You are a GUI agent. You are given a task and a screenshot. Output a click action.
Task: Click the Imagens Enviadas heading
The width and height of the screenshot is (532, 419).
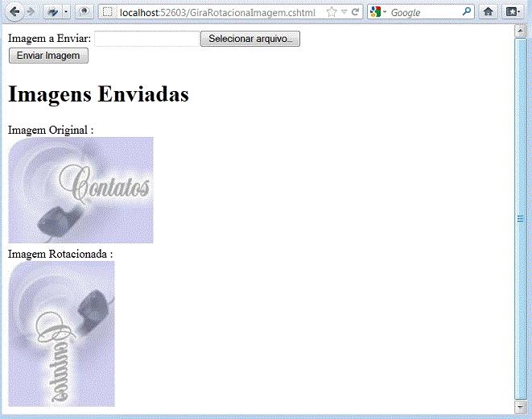pyautogui.click(x=98, y=93)
